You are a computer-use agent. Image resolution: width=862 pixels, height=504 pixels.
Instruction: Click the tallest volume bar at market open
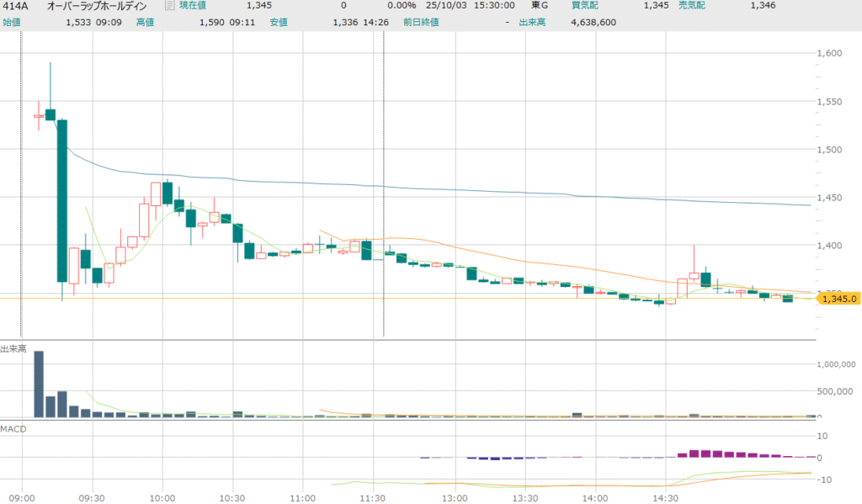point(39,384)
